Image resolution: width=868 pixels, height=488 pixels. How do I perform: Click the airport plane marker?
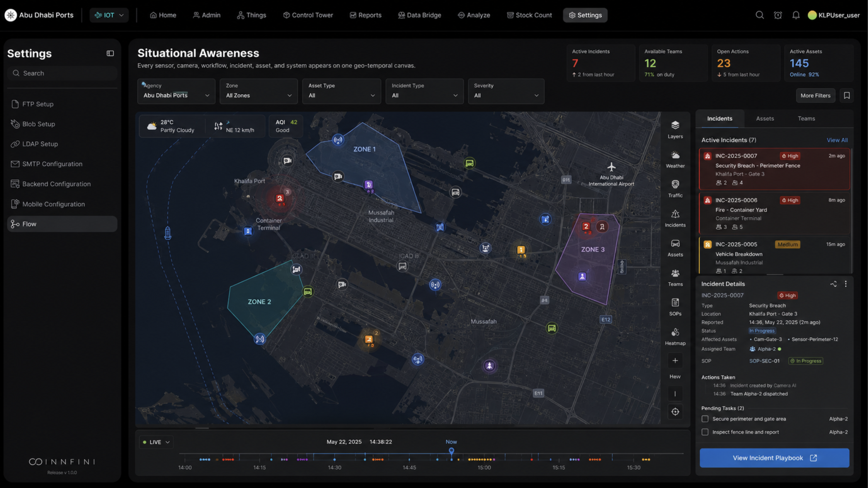[611, 167]
